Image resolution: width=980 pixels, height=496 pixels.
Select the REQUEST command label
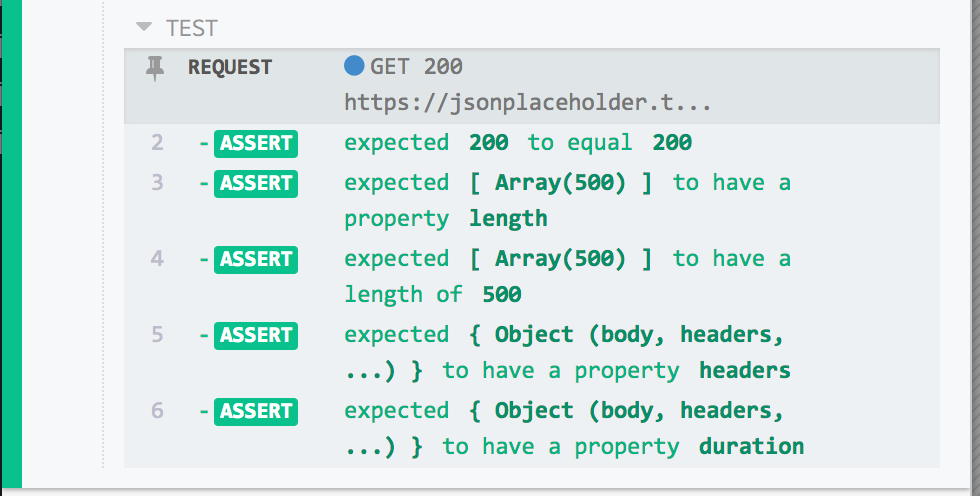pos(230,68)
